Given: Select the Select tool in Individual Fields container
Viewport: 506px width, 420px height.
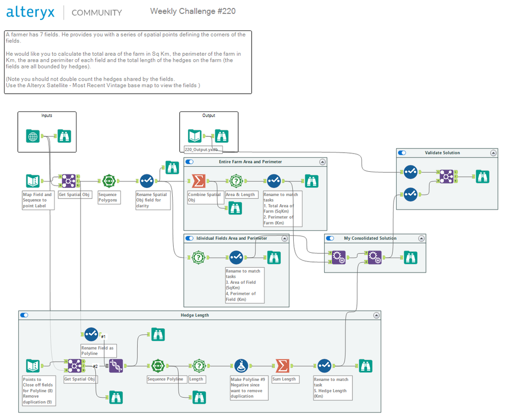Looking at the screenshot, I should point(236,257).
